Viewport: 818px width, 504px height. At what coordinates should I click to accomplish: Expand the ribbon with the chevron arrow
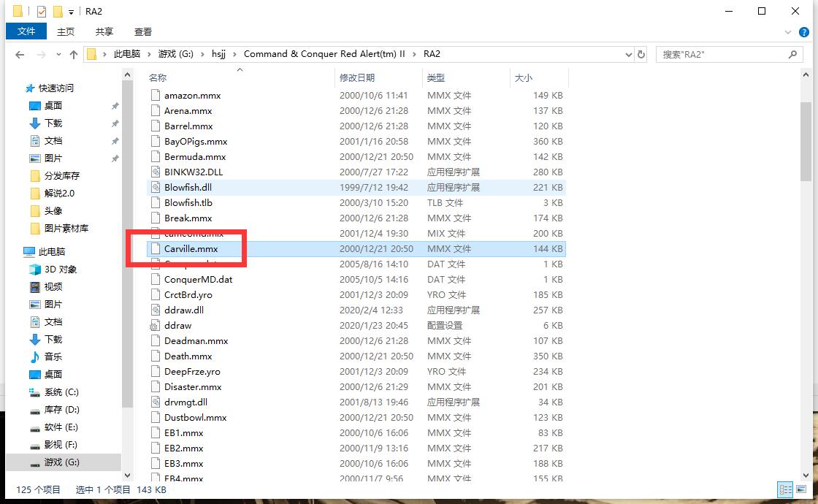[x=788, y=31]
